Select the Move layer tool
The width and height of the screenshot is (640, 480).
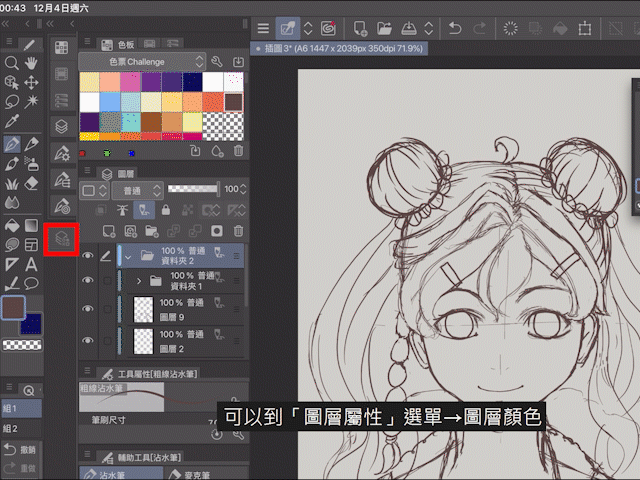point(31,82)
